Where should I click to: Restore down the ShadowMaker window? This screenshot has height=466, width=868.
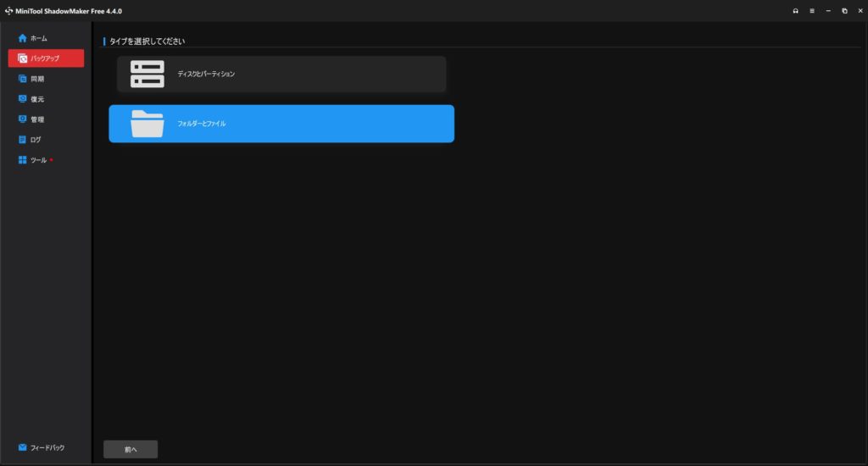(844, 11)
